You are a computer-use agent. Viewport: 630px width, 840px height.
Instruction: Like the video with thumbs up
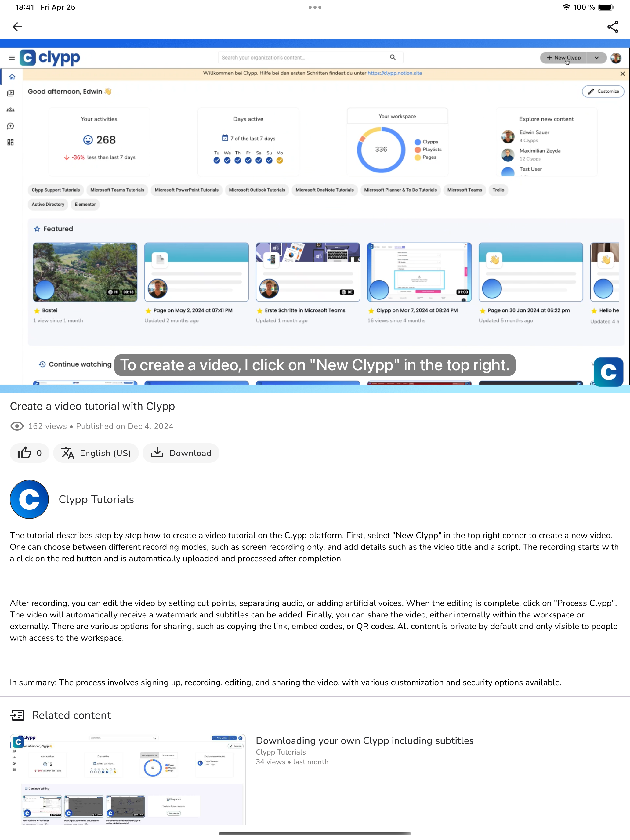click(x=30, y=453)
